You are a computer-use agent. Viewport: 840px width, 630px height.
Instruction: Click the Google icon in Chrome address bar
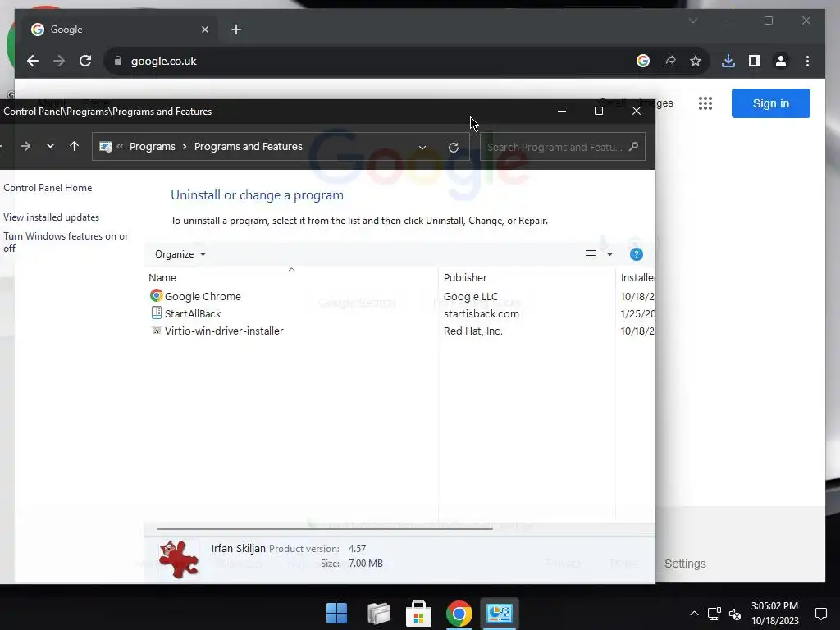coord(643,61)
